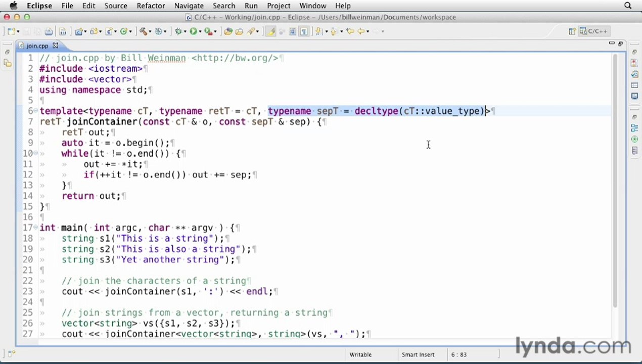Open the Project menu
Viewport: 642px width, 364px height.
(x=279, y=6)
